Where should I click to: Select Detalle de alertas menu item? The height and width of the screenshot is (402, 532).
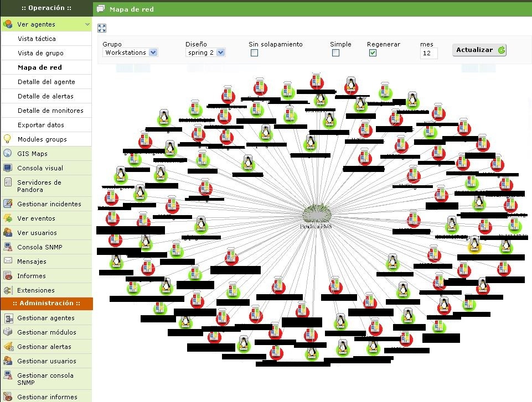pyautogui.click(x=45, y=96)
